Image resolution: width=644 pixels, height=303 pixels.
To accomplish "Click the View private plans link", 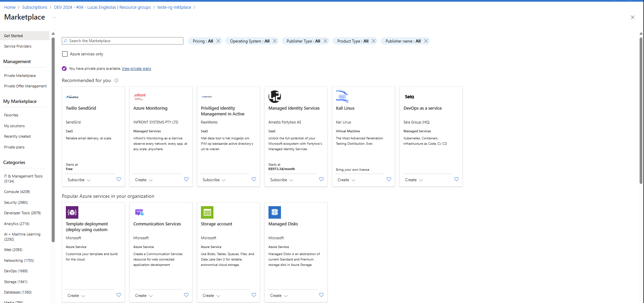I will point(136,68).
